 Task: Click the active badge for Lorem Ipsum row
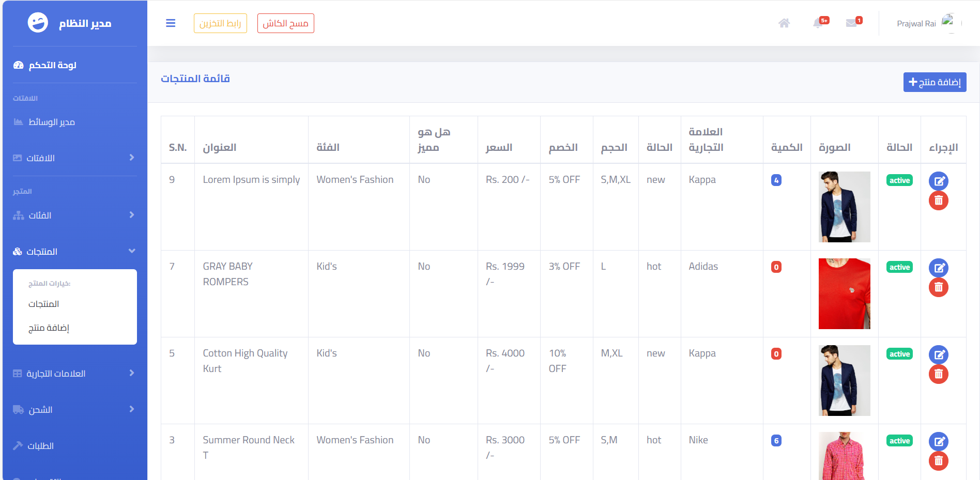tap(900, 180)
